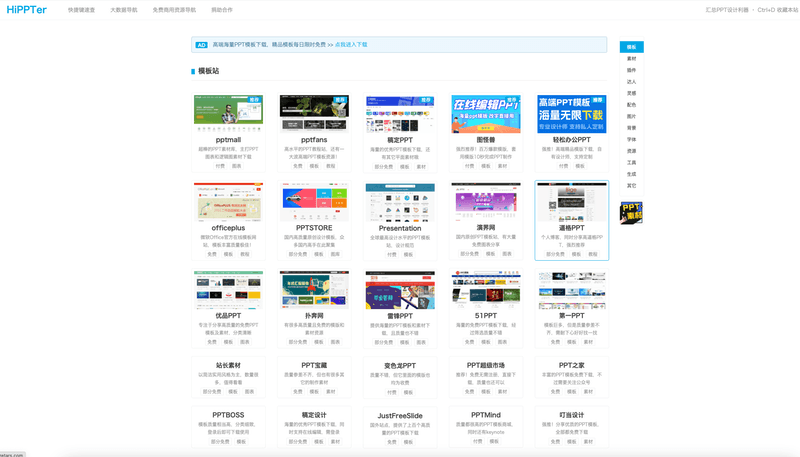Click the 付费 tag on the Presentation card
Viewport: 800px width, 457px height.
[x=391, y=255]
